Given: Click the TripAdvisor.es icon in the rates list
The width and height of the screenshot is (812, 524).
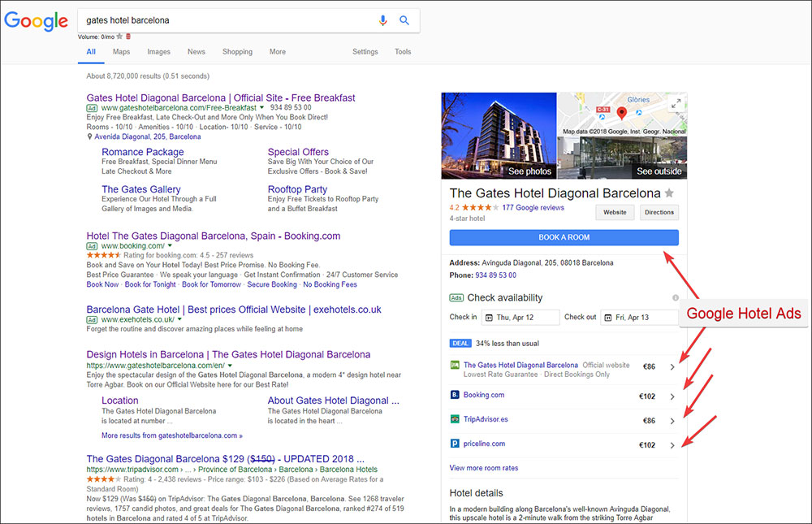Looking at the screenshot, I should point(455,419).
